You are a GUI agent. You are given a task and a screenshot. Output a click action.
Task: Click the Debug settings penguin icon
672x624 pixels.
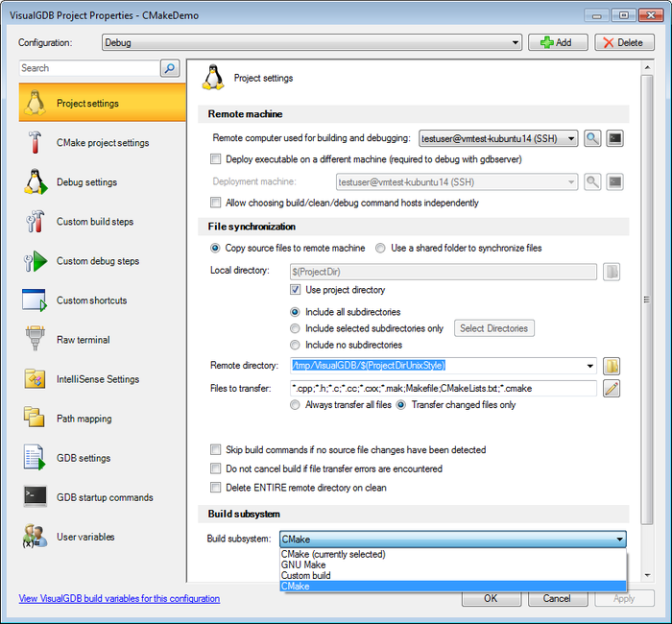[36, 181]
